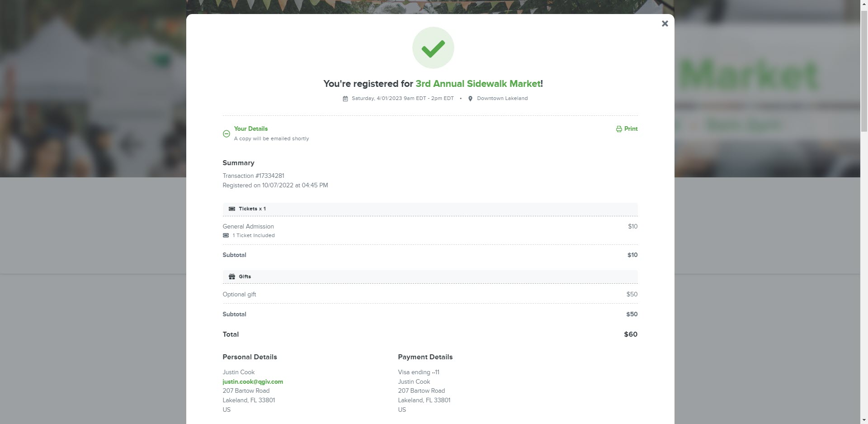Click the Gifts section header row
Screen dimensions: 868x424
click(430, 276)
